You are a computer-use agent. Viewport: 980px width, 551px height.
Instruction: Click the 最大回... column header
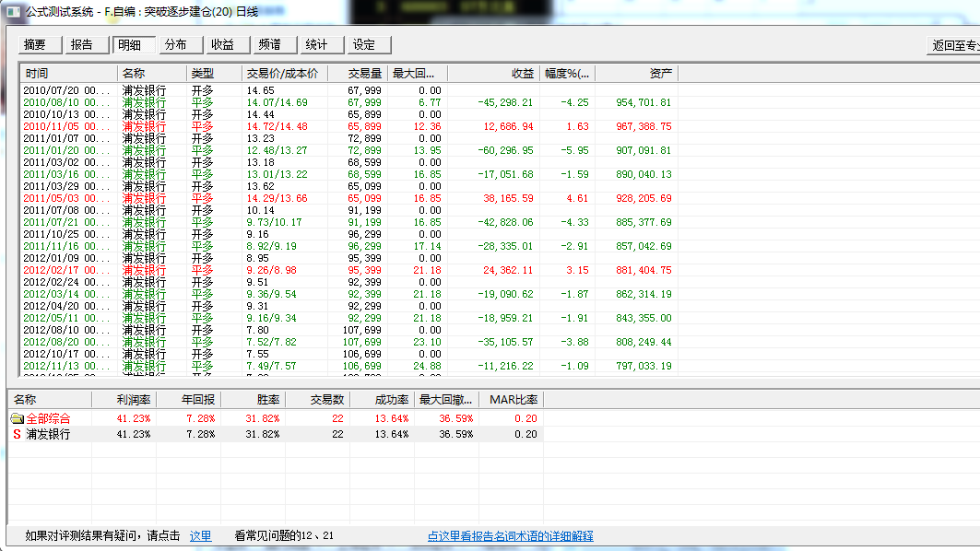pos(418,74)
